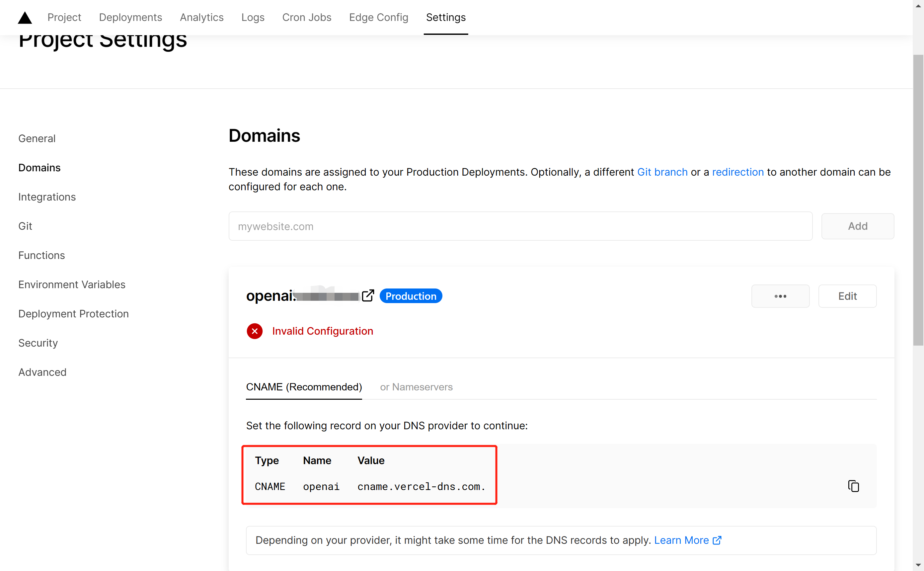
Task: Click the Vercel triangle logo icon
Action: (25, 17)
